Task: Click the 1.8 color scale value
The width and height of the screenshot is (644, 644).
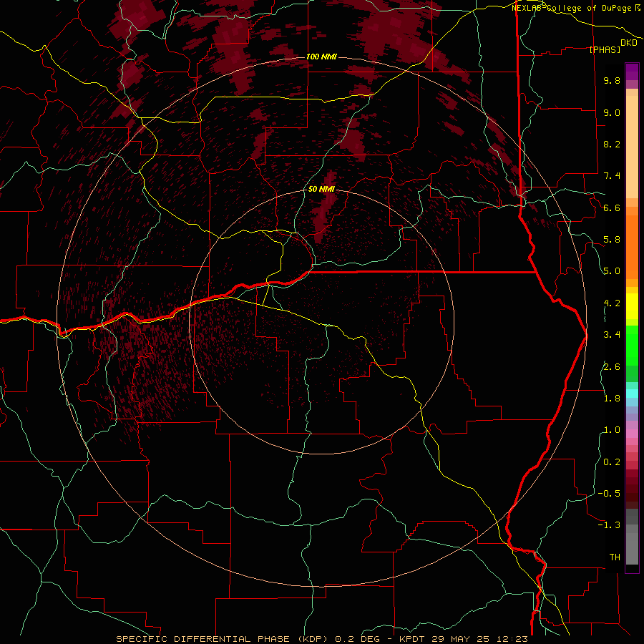Action: point(612,399)
